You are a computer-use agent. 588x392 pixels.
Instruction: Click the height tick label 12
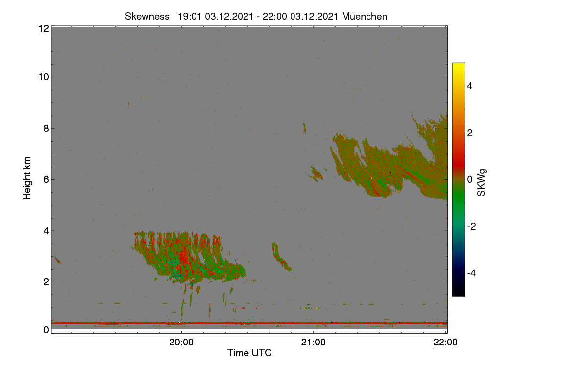click(43, 28)
